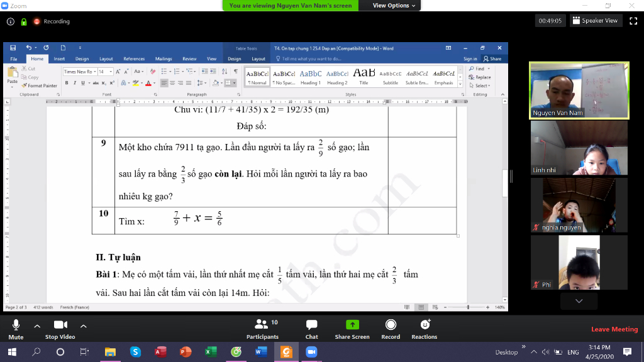
Task: Switch to the References tab
Action: click(x=134, y=58)
